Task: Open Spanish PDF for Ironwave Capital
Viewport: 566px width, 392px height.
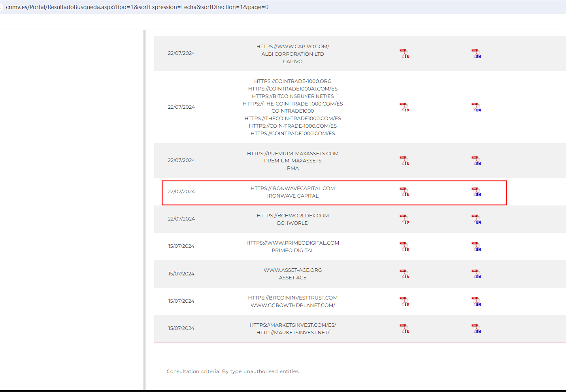Action: click(x=404, y=192)
